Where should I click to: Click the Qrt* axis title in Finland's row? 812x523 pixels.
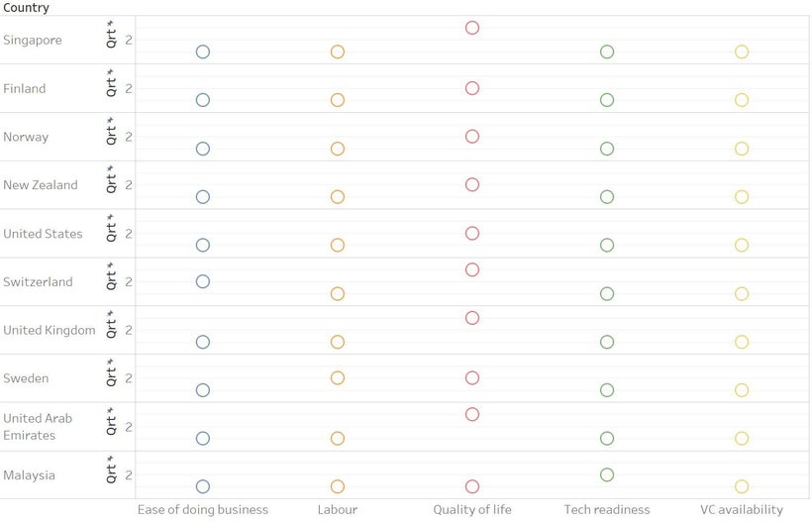point(111,82)
